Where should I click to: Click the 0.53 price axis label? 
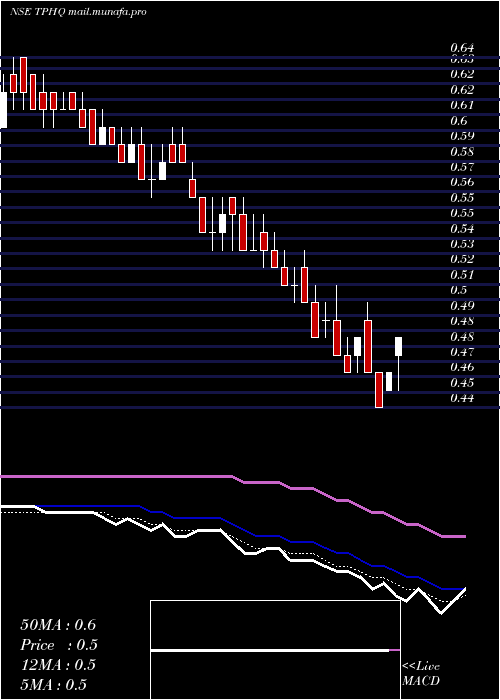click(462, 244)
